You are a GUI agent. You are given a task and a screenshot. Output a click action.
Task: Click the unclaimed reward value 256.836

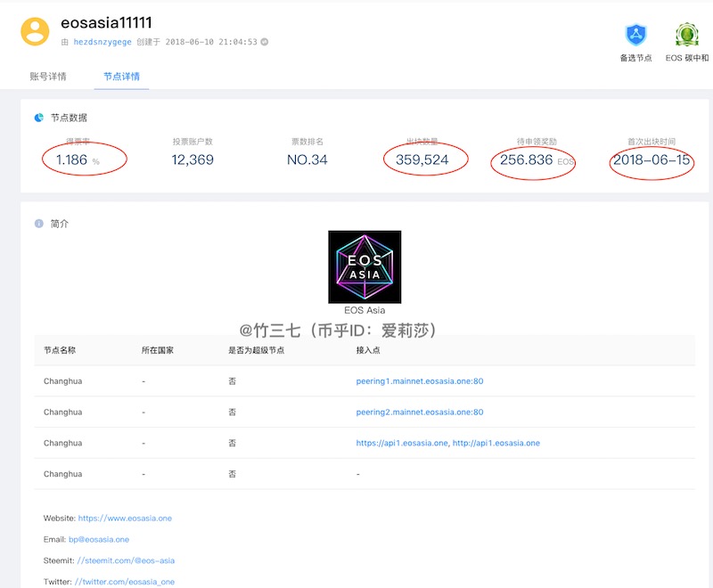coord(526,160)
